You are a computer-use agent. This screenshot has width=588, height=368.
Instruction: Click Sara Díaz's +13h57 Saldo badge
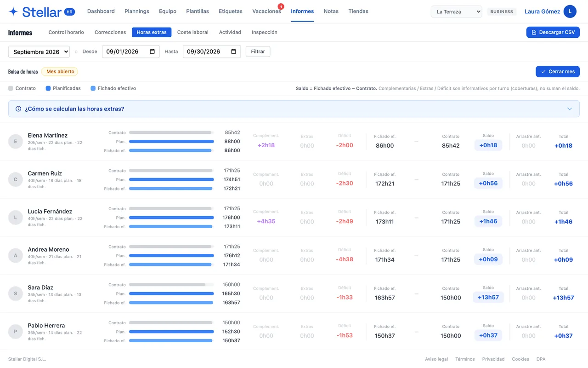pos(488,298)
